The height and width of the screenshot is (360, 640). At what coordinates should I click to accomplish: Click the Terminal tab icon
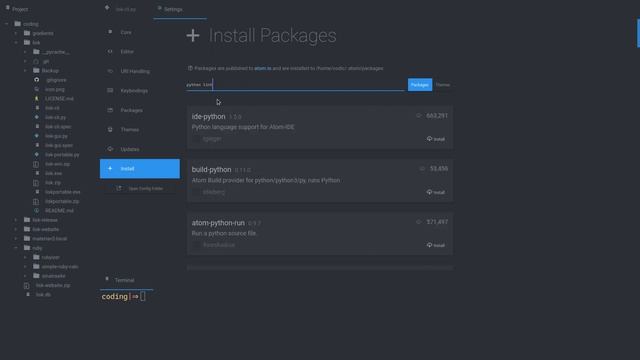[x=107, y=279]
